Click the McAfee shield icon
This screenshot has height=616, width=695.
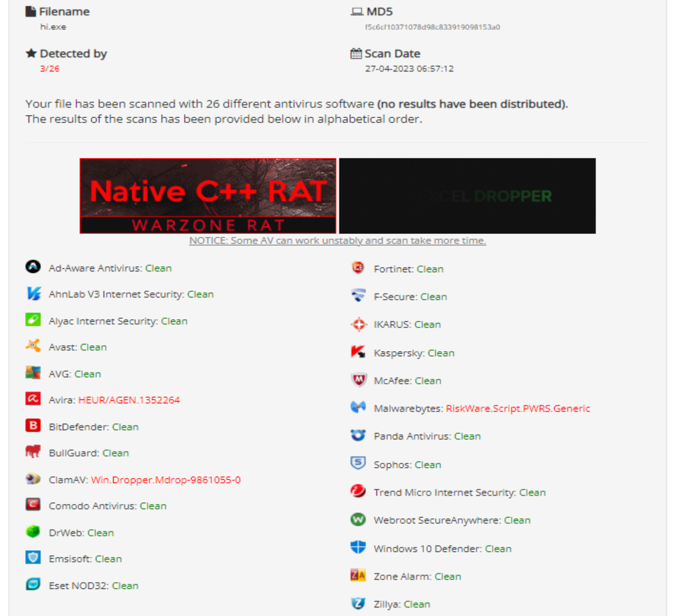point(359,380)
